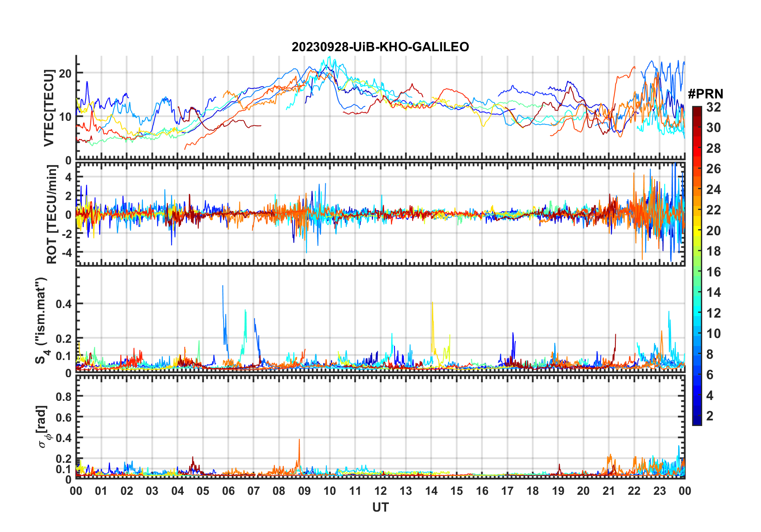Click the 20 tick label on VTEC axis
This screenshot has height=532, width=761.
65,73
